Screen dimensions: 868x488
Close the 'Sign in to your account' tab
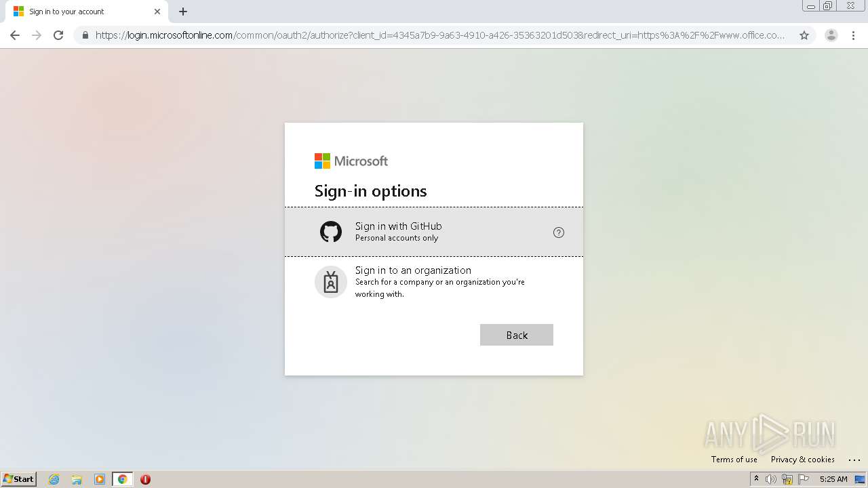[x=157, y=12]
